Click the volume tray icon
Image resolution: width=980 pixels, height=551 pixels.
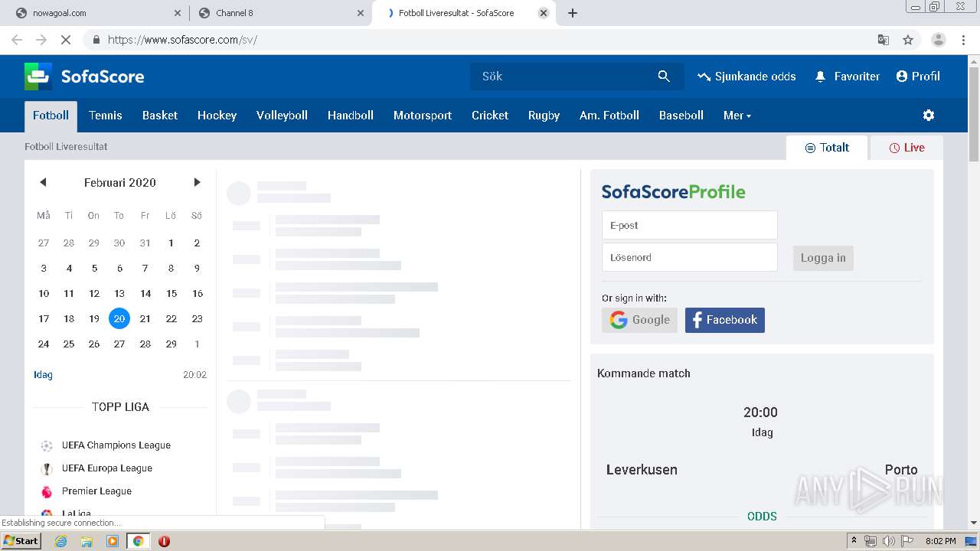pos(888,541)
